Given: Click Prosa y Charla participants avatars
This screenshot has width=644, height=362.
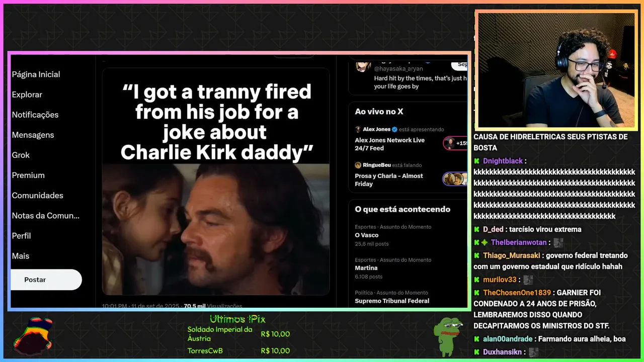Looking at the screenshot, I should (x=455, y=179).
